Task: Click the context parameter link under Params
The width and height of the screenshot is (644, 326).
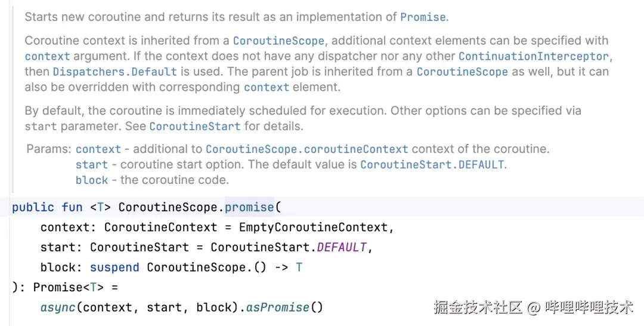Action: pyautogui.click(x=98, y=149)
